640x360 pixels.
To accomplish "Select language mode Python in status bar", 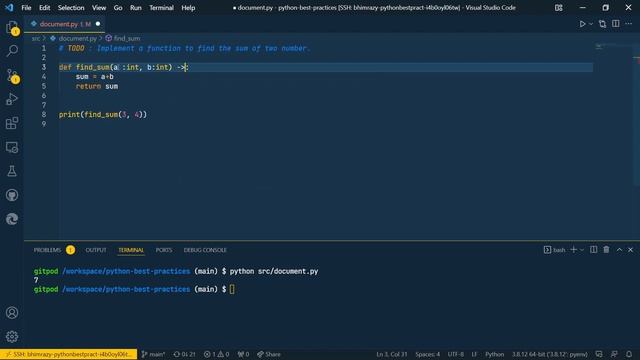I will tap(494, 354).
